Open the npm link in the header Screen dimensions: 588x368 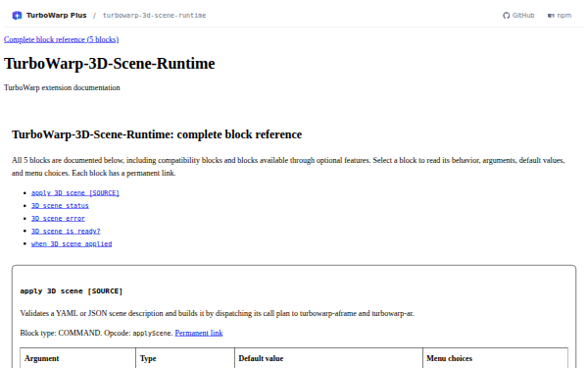[560, 16]
